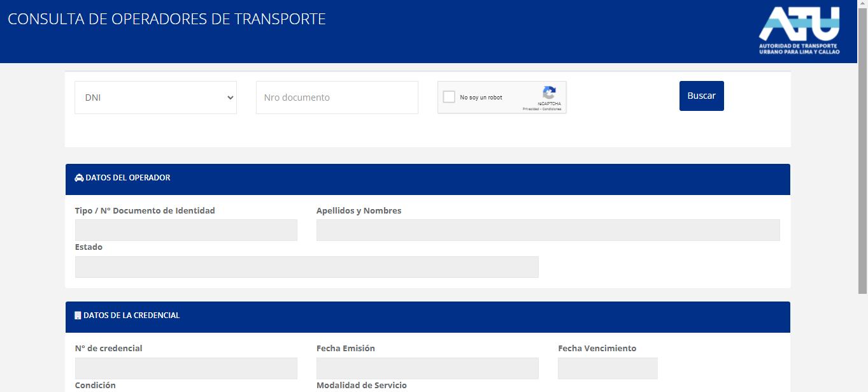
Task: Click the Modalidad de Servicio label
Action: [362, 385]
